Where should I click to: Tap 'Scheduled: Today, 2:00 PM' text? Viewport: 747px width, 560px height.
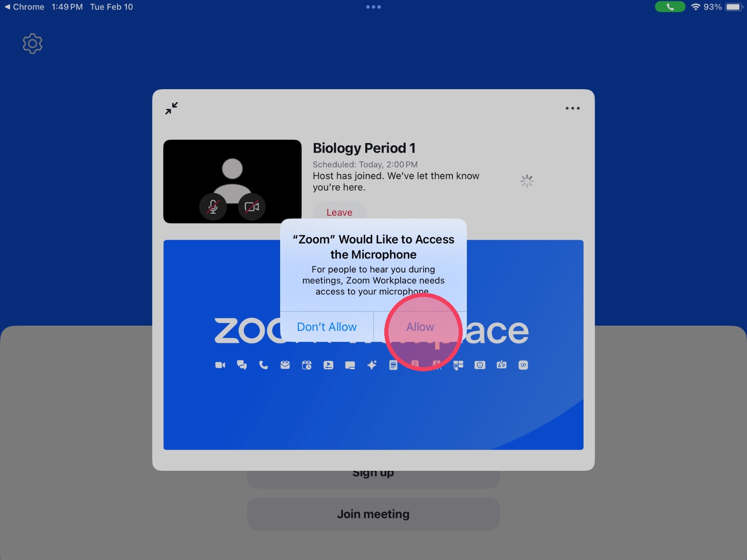365,165
